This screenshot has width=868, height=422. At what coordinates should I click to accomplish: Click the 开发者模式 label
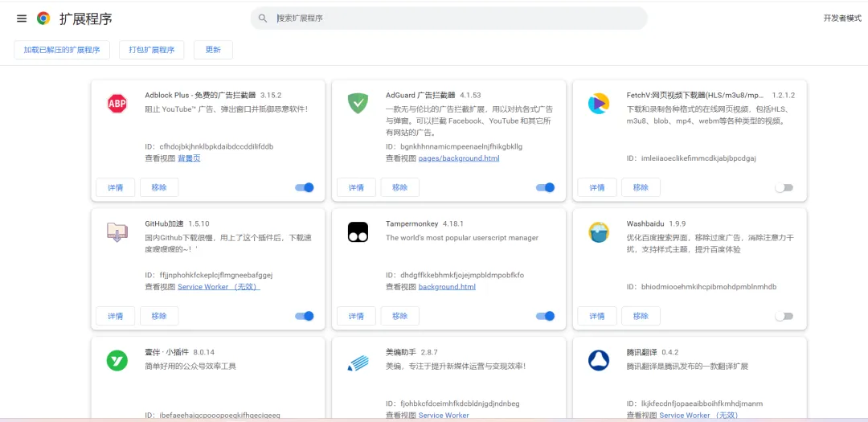point(842,18)
